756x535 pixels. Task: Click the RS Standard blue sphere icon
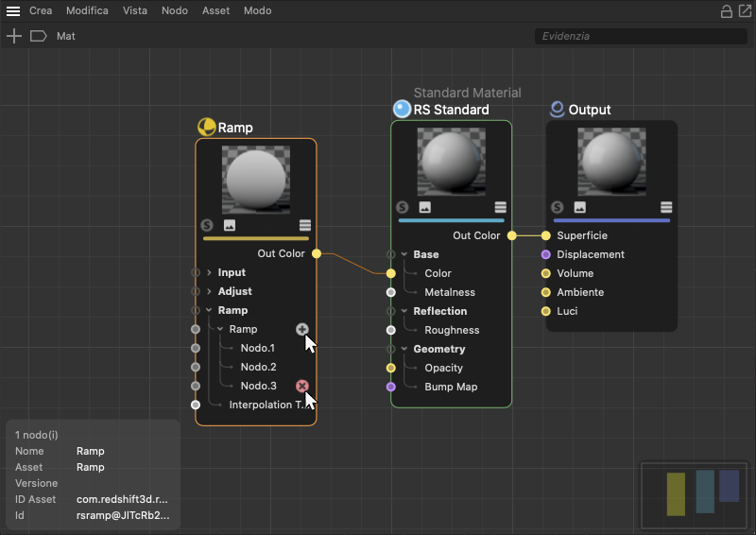(x=402, y=109)
